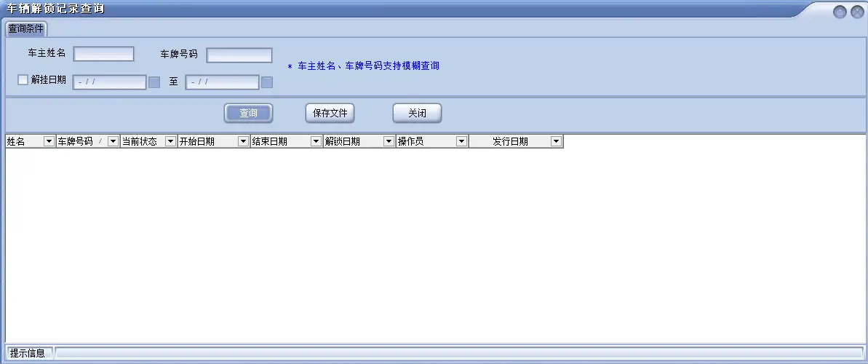Image resolution: width=868 pixels, height=364 pixels.
Task: Close the window with the X title-bar button
Action: 857,12
